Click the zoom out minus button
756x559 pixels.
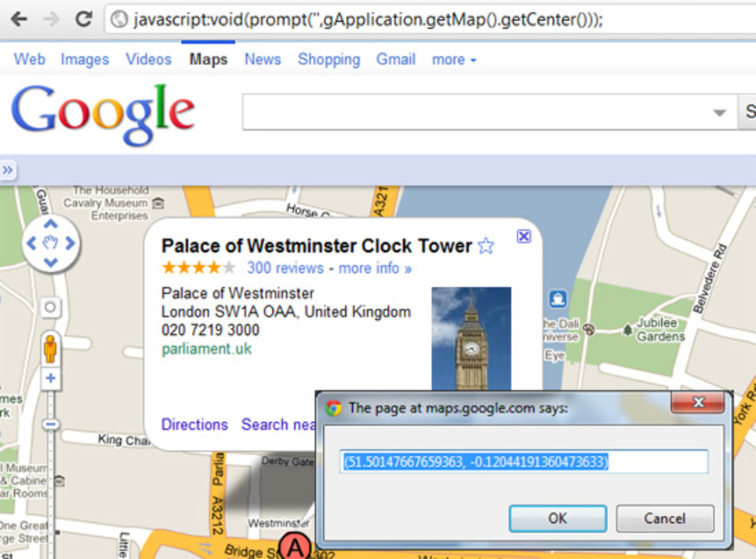pos(50,424)
